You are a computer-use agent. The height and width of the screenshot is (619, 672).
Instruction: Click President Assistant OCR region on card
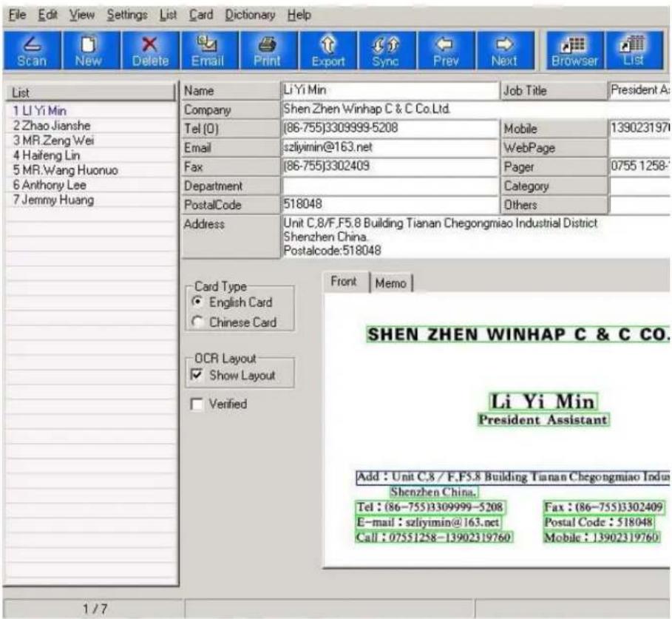click(543, 419)
